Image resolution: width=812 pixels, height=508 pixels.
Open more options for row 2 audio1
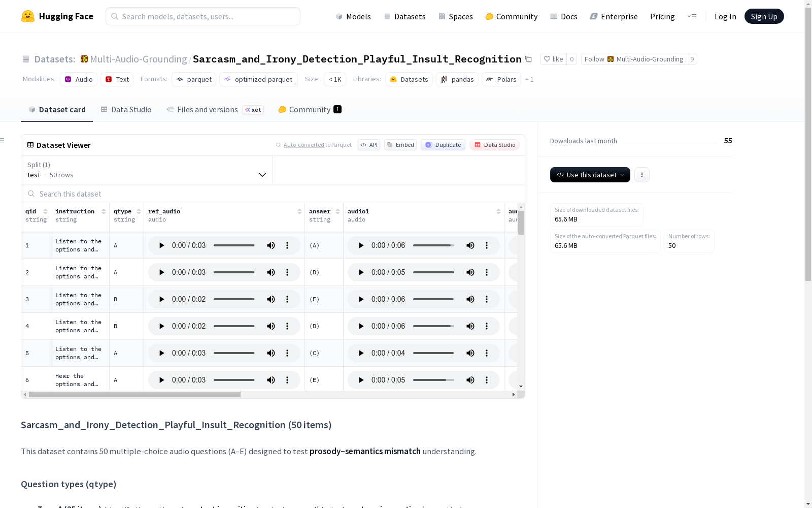487,272
